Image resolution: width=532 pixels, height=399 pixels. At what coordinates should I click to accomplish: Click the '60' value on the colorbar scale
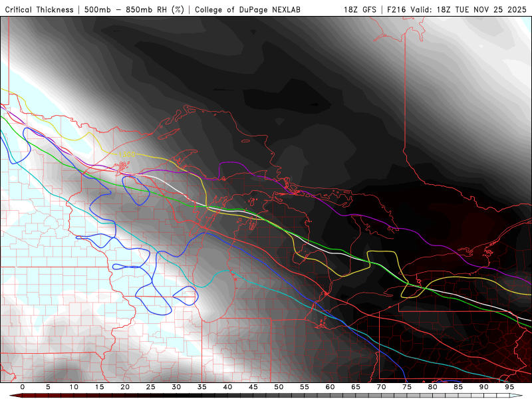330,387
